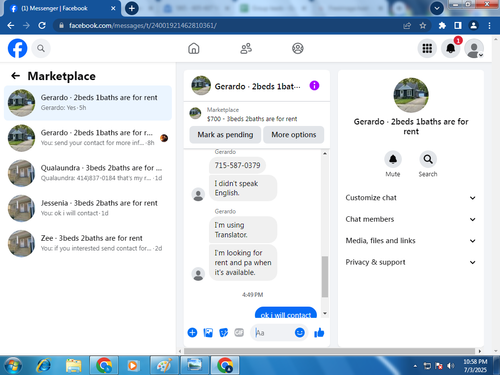Click the taskbar volume speaker icon
This screenshot has width=500, height=375.
coord(450,366)
